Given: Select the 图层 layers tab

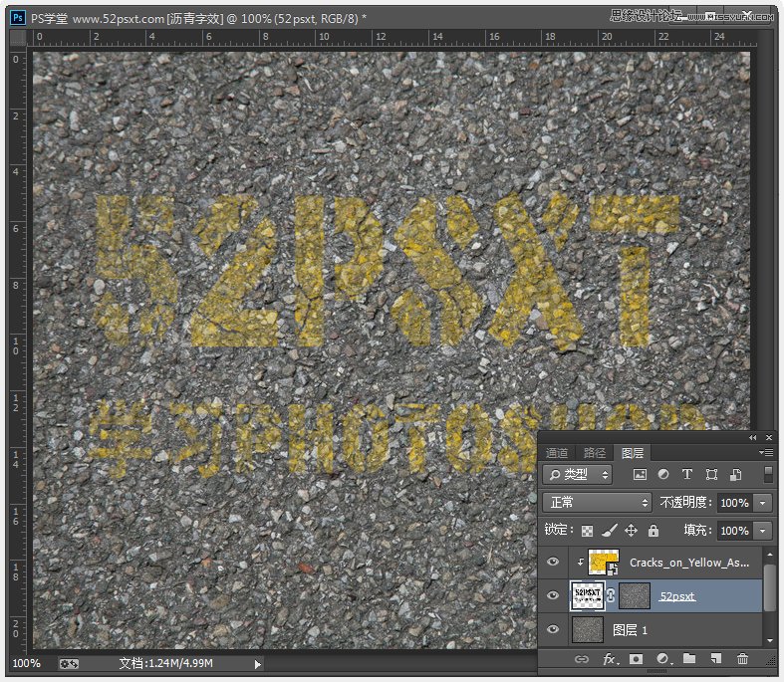Looking at the screenshot, I should (x=633, y=453).
